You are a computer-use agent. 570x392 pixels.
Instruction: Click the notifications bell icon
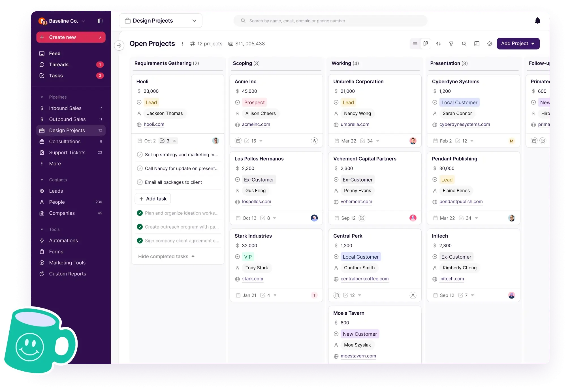pyautogui.click(x=537, y=21)
